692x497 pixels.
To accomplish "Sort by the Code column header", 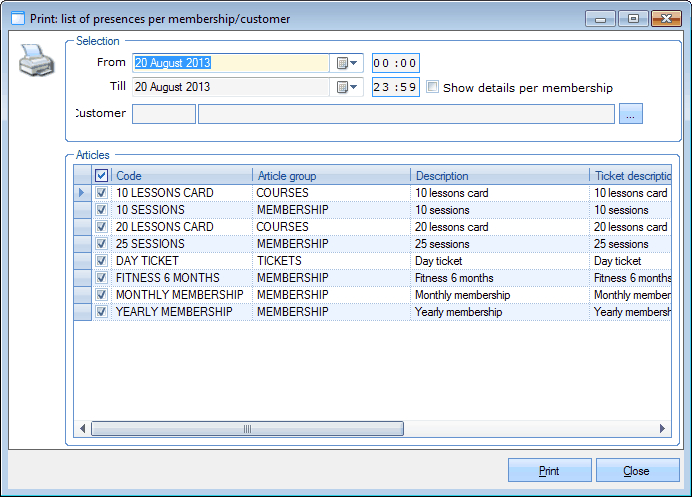I will click(x=180, y=176).
